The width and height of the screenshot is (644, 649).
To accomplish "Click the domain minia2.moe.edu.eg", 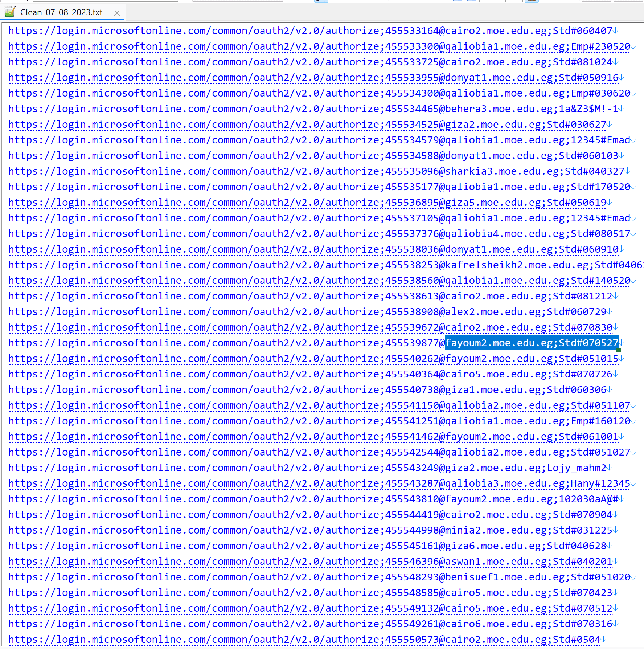I will [x=496, y=530].
